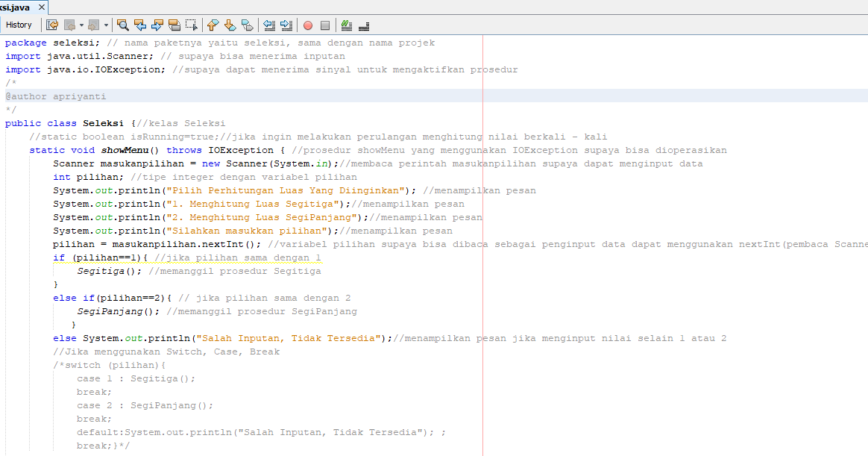868x456 pixels.
Task: Click the Shift Line Left icon
Action: pos(271,25)
